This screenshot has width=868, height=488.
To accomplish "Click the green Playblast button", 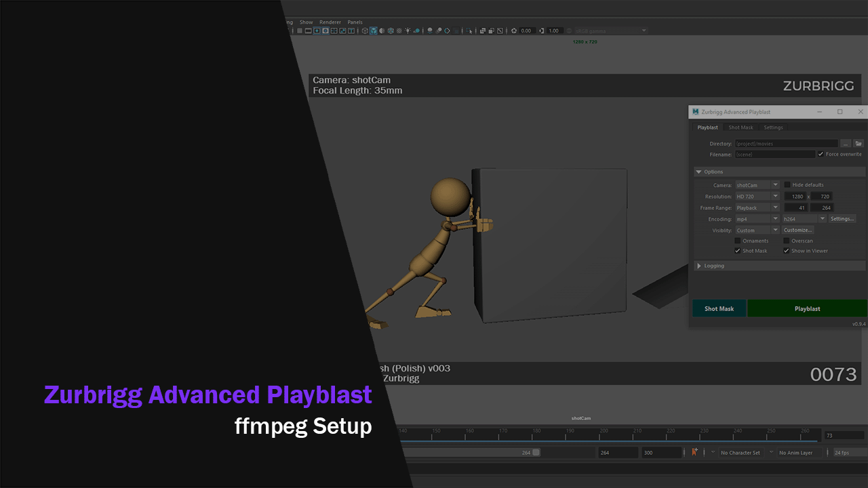I will click(x=807, y=308).
